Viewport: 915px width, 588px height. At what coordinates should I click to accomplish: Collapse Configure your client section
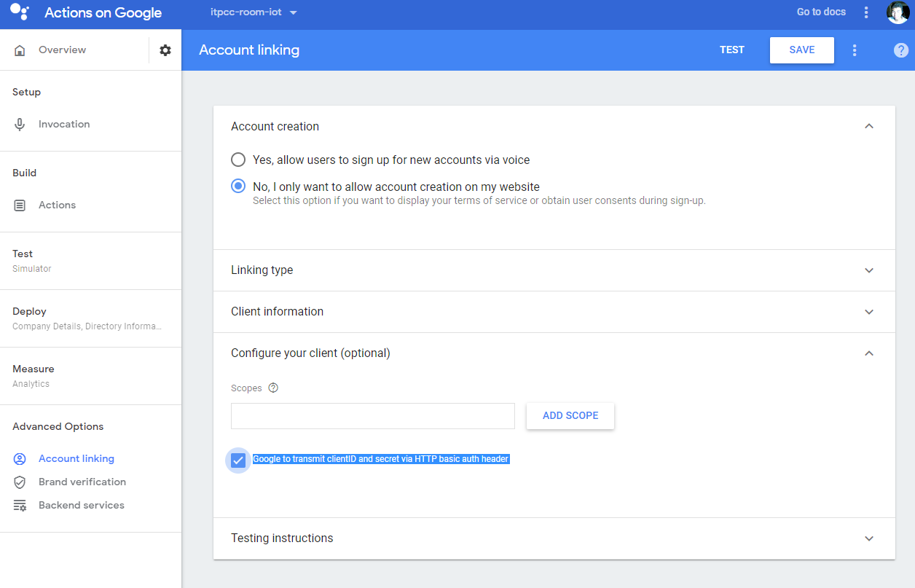pyautogui.click(x=868, y=353)
